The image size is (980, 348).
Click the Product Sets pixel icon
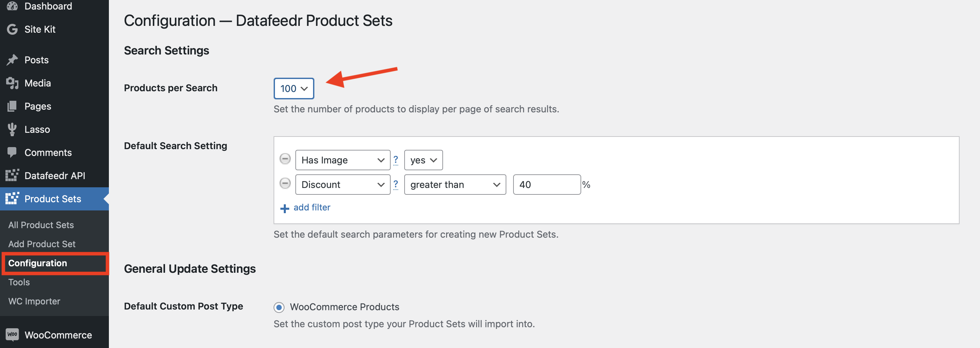tap(12, 199)
